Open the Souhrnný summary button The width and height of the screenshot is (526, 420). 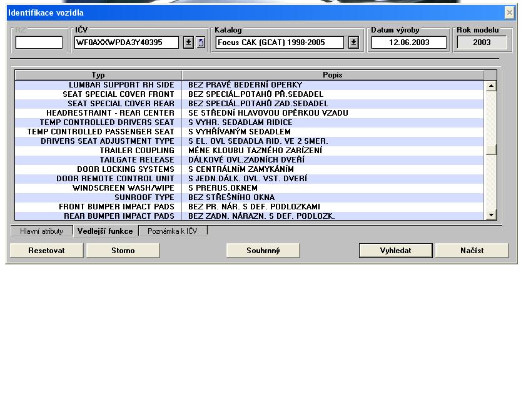263,251
